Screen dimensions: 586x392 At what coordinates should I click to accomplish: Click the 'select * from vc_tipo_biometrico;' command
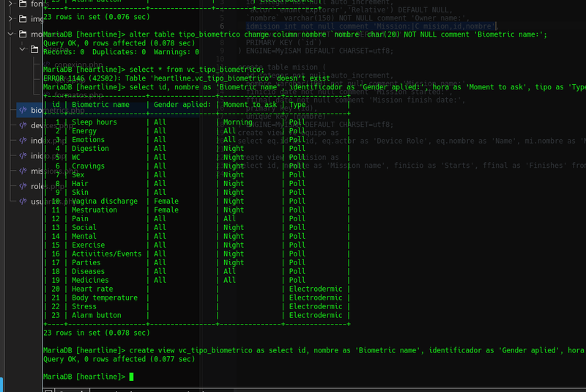point(197,70)
